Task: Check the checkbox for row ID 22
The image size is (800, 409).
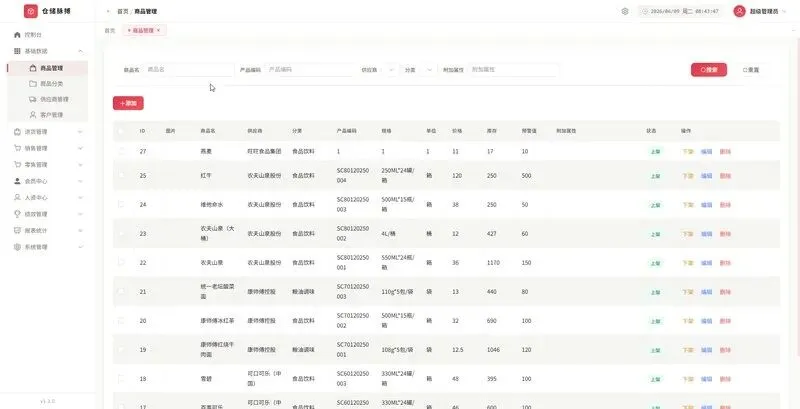Action: point(121,263)
